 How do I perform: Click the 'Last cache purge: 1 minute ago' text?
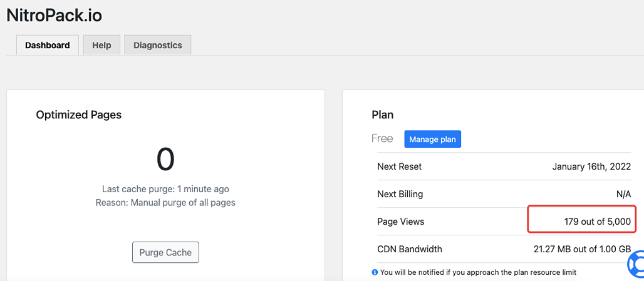coord(165,189)
